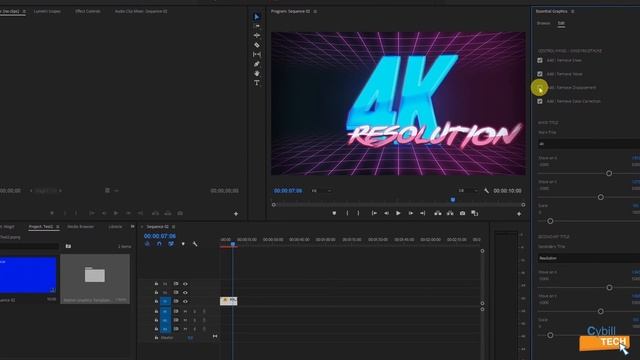The height and width of the screenshot is (360, 640).
Task: Select the Selection tool
Action: pos(257,17)
